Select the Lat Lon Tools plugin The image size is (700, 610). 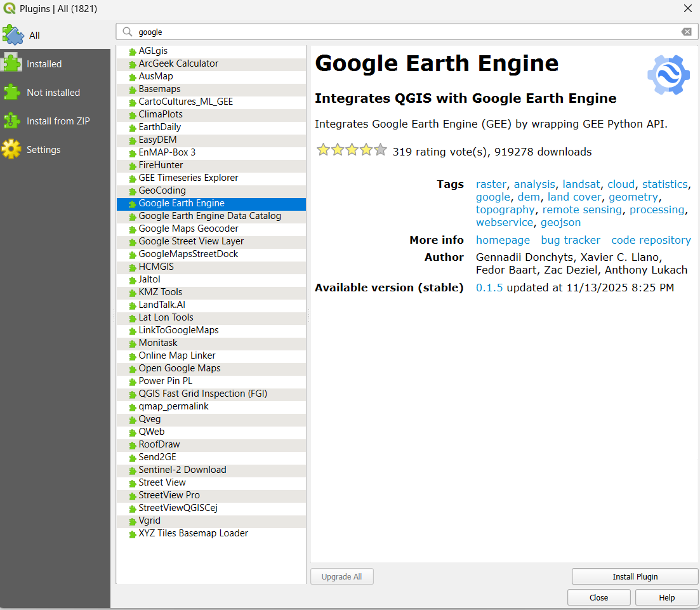tap(166, 317)
